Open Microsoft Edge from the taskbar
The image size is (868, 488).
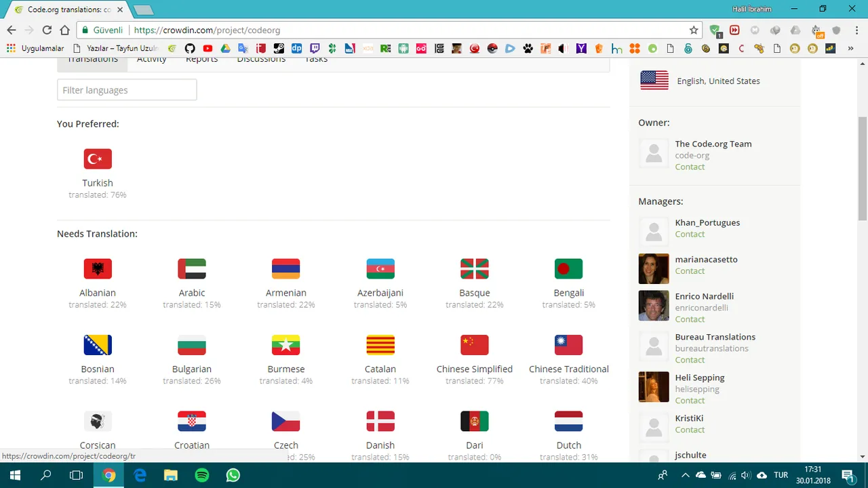140,475
